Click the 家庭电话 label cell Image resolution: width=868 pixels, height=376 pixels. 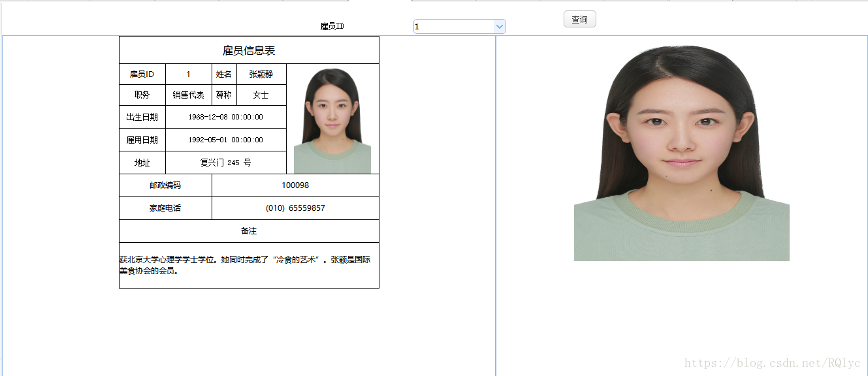(165, 208)
